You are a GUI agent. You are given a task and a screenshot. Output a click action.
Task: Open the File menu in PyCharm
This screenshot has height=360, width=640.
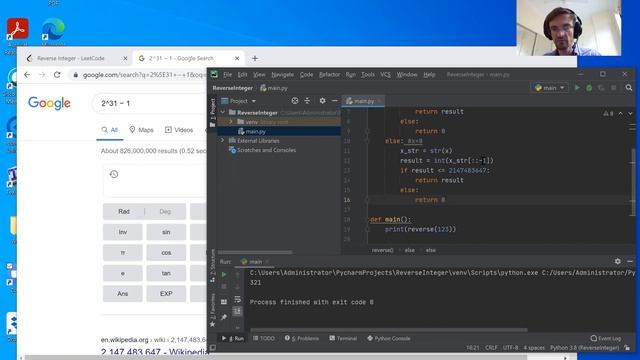227,75
